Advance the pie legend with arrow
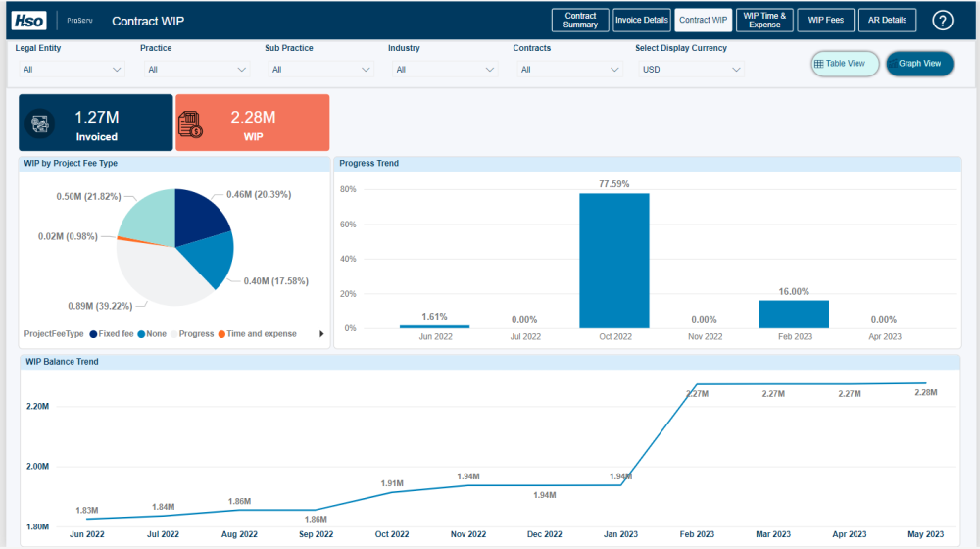Viewport: 980px width, 549px height. click(321, 334)
